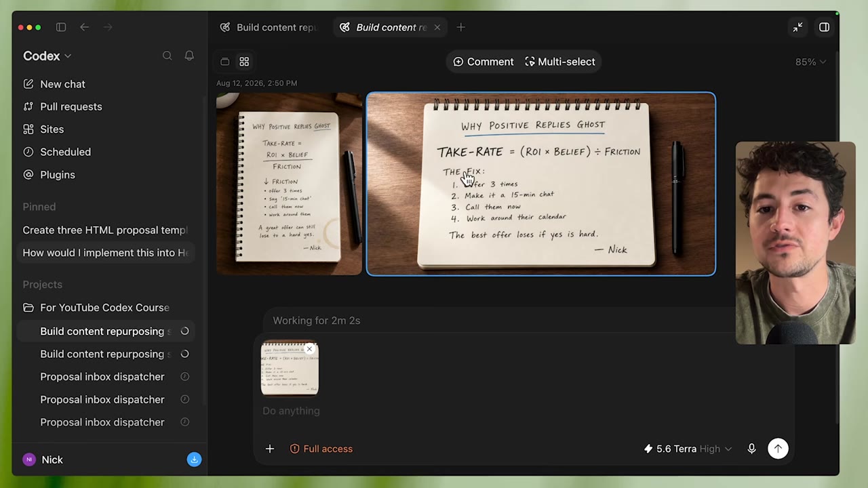Open the Nick account menu

pos(43,460)
